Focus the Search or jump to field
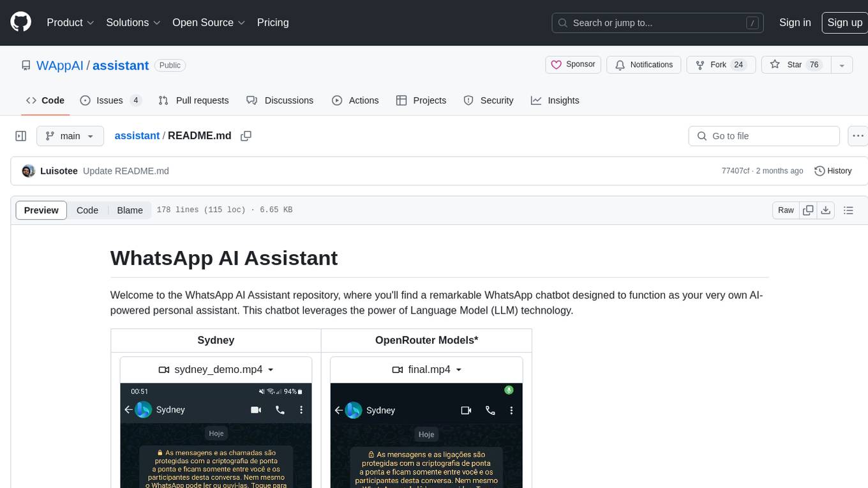868x488 pixels. pyautogui.click(x=657, y=23)
